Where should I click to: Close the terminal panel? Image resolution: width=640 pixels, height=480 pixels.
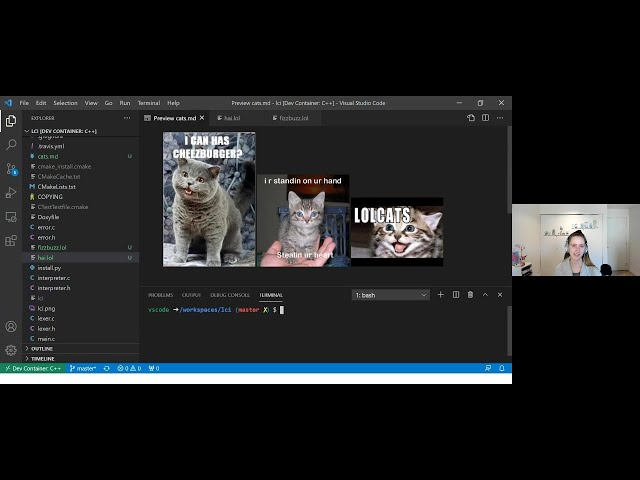point(500,295)
